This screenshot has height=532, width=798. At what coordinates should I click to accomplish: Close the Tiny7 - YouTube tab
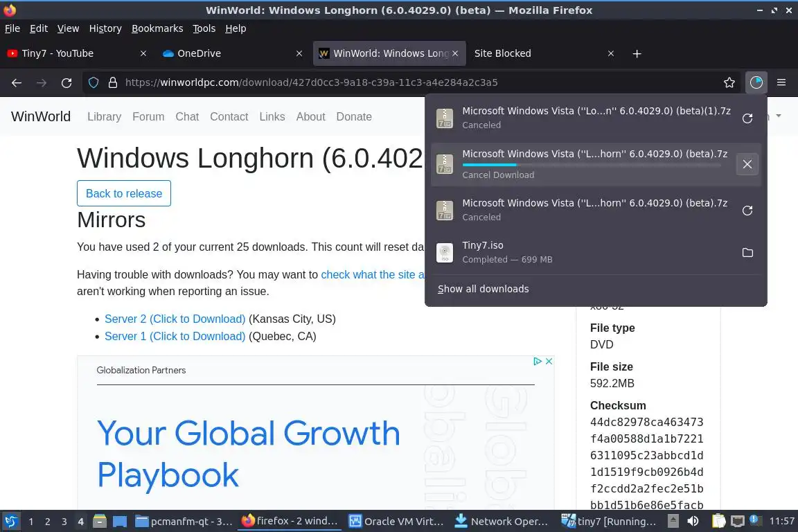pos(143,53)
